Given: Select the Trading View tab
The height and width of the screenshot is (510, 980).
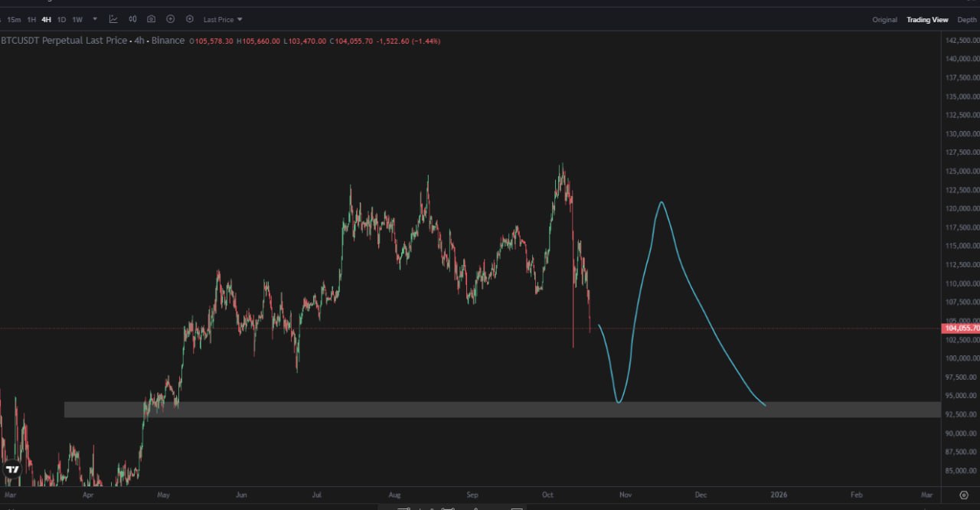Looking at the screenshot, I should coord(927,20).
